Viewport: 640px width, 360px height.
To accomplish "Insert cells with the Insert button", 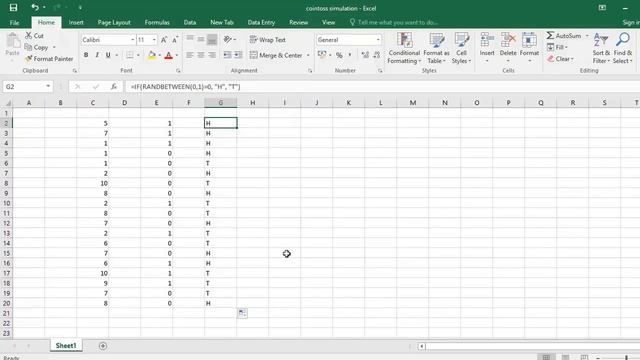I will [x=487, y=47].
